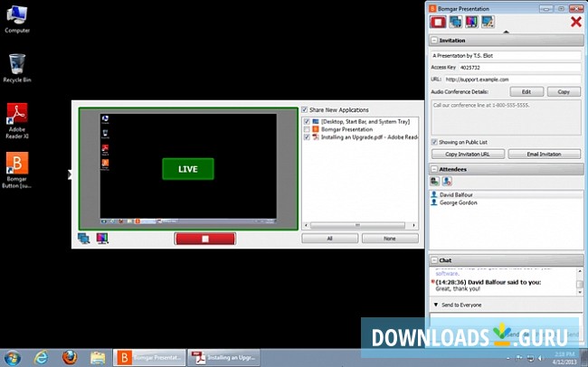The image size is (588, 367).
Task: Click the first attendee action icon under Attendees
Action: tap(434, 182)
